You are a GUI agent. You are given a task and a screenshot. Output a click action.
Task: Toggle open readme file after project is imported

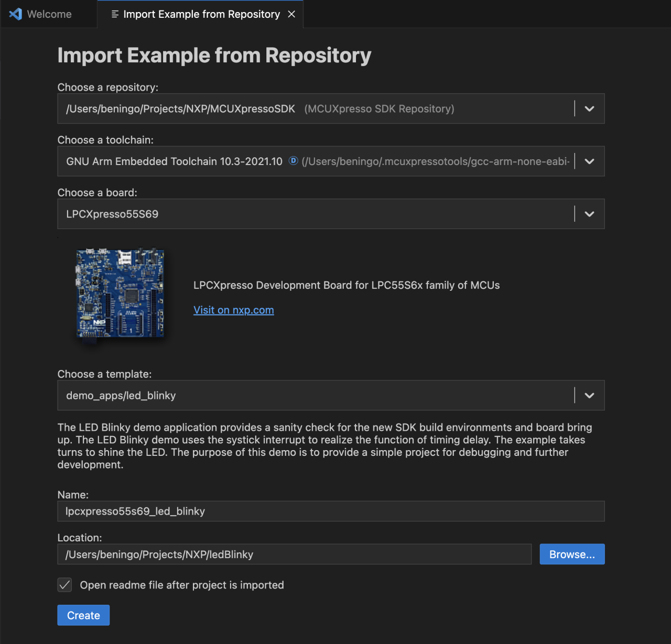(64, 585)
